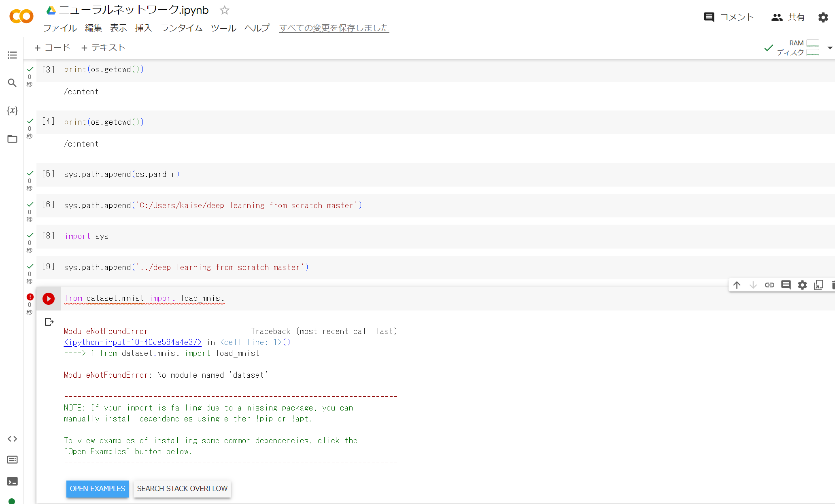This screenshot has width=835, height=504.
Task: Open the cell settings gear
Action: (802, 285)
